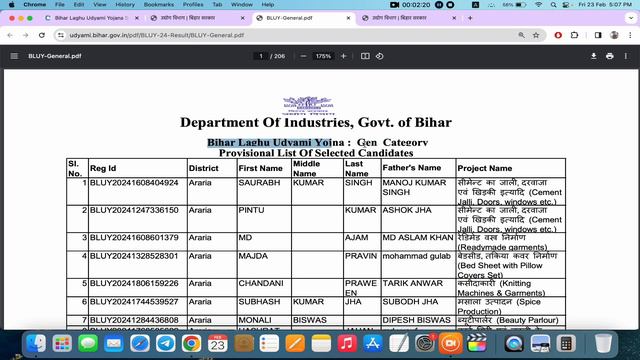Rotate the PDF counterclockwise
The image size is (640, 360).
click(380, 56)
